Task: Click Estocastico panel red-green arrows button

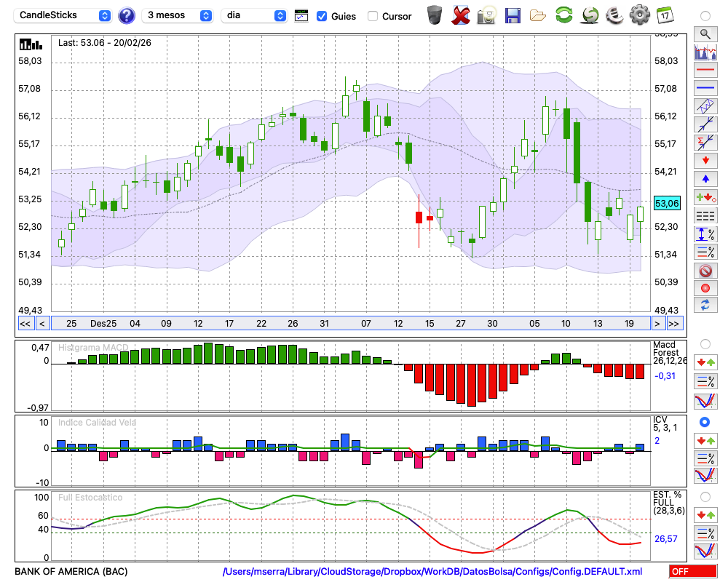Action: tap(705, 514)
